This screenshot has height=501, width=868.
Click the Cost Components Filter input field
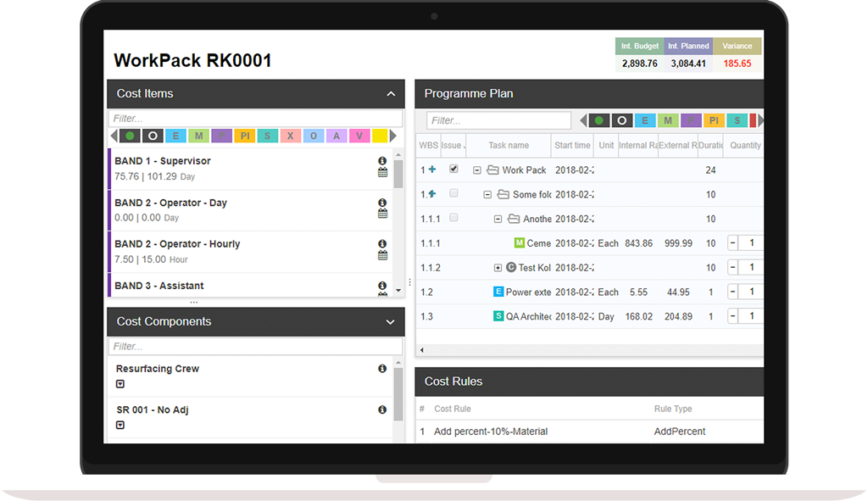pos(256,347)
